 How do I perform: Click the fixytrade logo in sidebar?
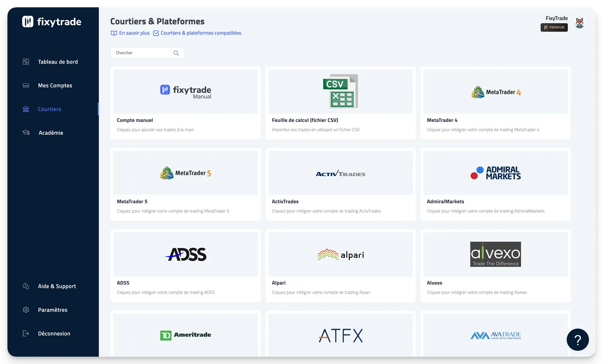pyautogui.click(x=52, y=21)
